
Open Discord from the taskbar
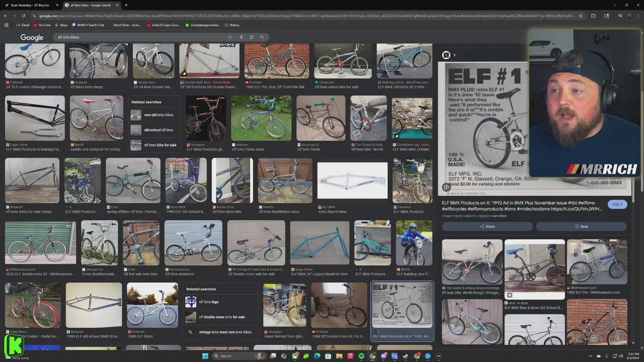tap(383, 356)
